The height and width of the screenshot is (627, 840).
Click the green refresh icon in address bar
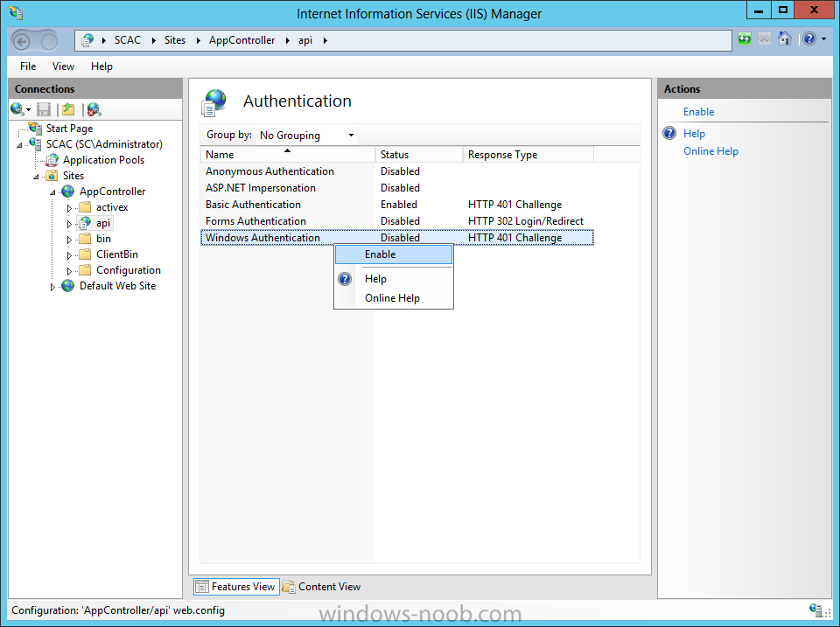coord(744,39)
